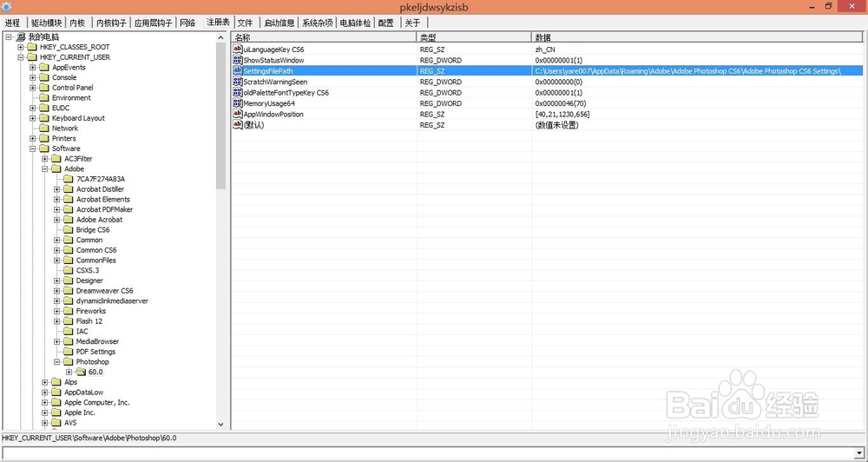868x462 pixels.
Task: Click the PDF Settings folder icon
Action: click(x=68, y=352)
